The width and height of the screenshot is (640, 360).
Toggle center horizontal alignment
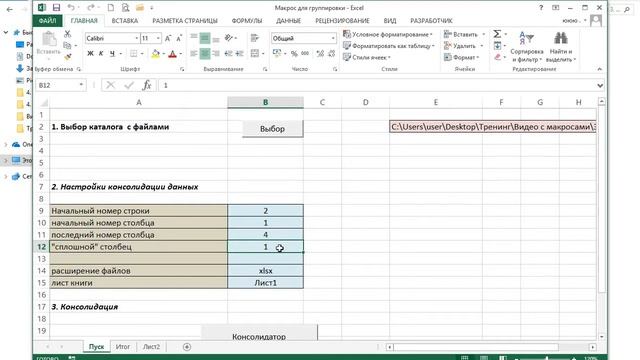[205, 53]
